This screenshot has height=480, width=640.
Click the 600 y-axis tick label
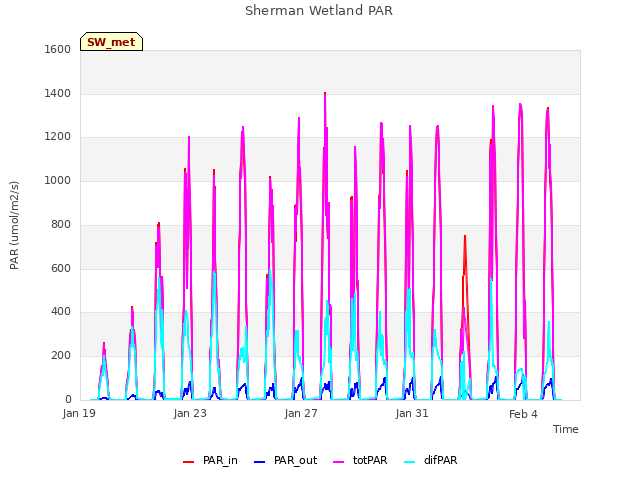click(x=61, y=268)
